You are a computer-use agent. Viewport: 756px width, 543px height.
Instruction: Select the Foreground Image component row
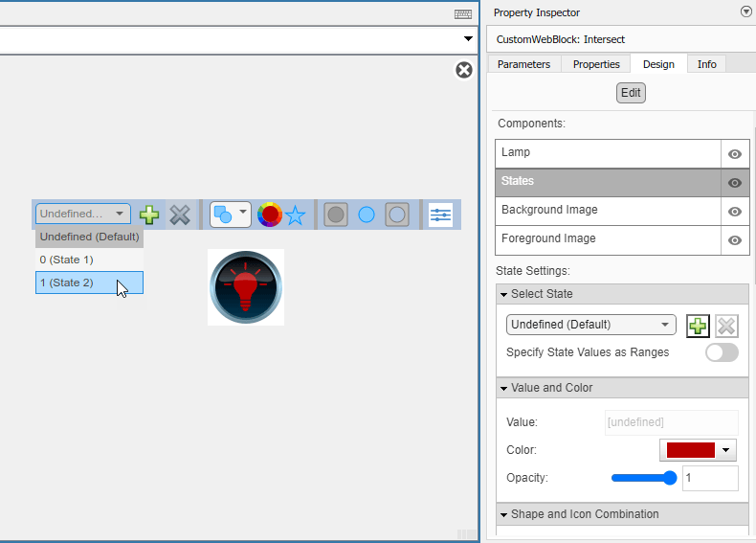click(608, 239)
